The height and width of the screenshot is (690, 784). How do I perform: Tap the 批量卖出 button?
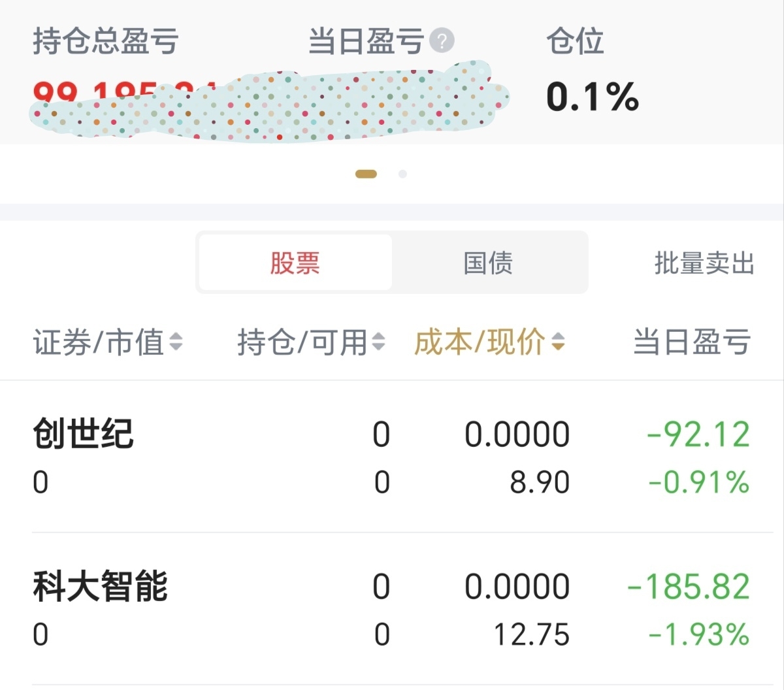[704, 263]
